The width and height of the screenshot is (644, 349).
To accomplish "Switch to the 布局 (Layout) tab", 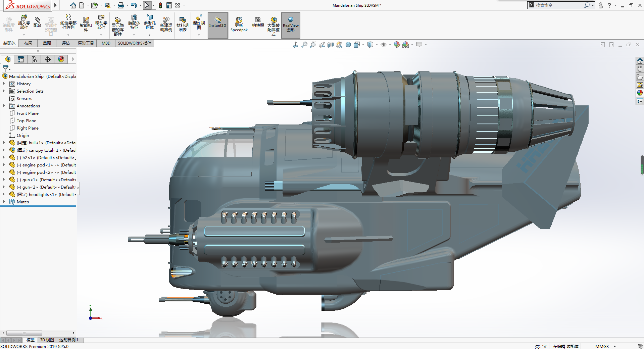I will 28,43.
